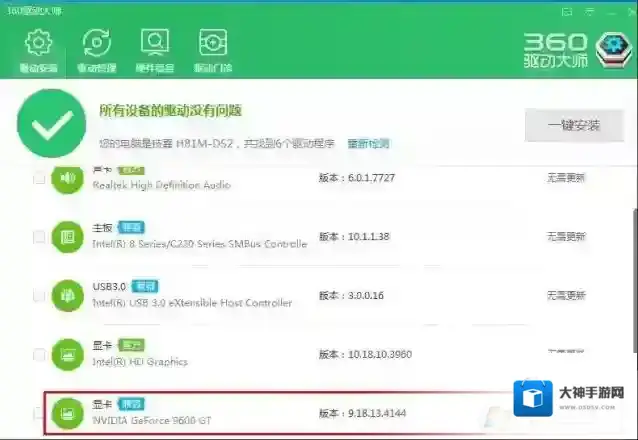Image resolution: width=638 pixels, height=440 pixels.
Task: Click the tag badge beside 主板
Action: 131,228
